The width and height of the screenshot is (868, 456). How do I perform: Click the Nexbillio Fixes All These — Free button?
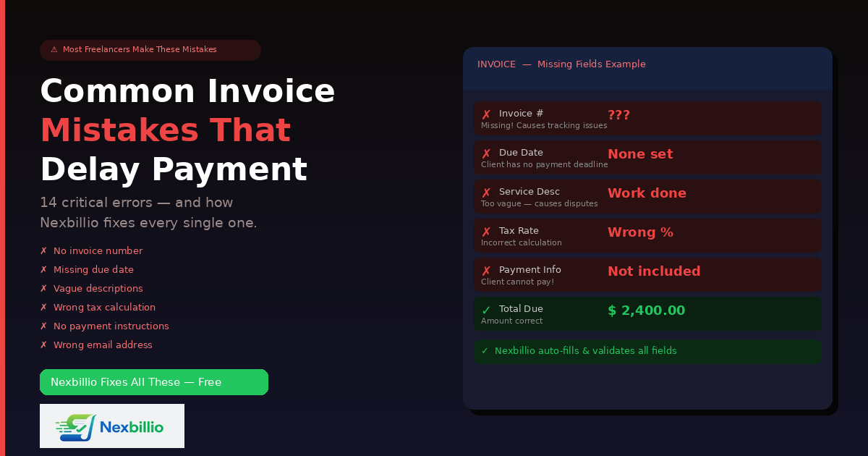[x=154, y=382]
